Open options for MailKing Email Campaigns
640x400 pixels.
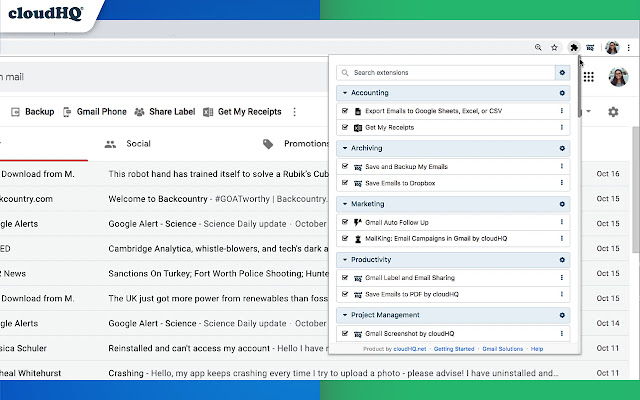(562, 238)
